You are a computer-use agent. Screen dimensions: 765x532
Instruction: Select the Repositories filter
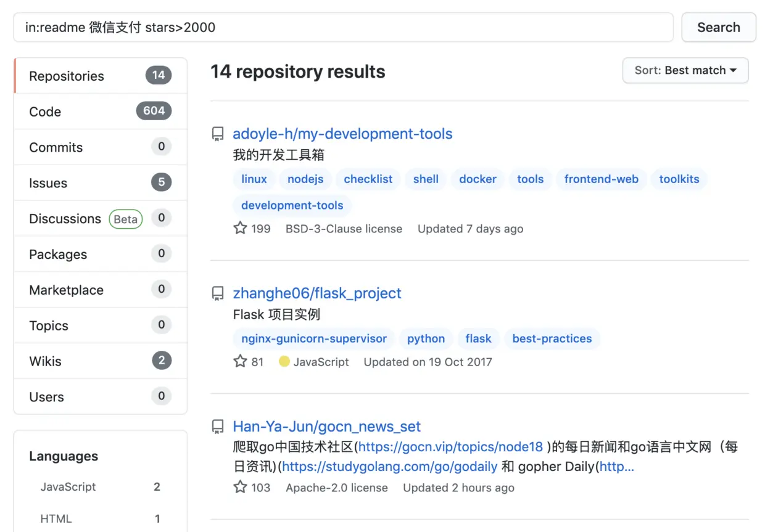click(101, 76)
